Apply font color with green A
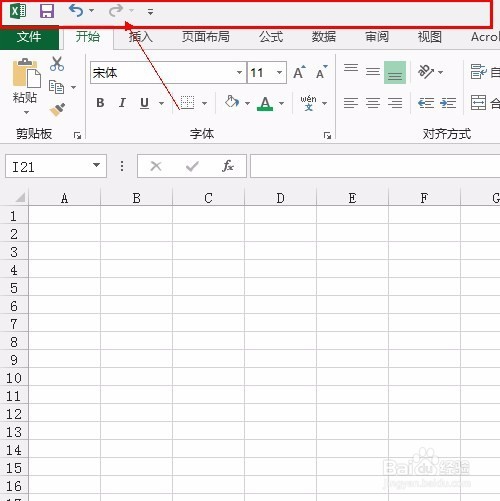This screenshot has width=500, height=501. [x=265, y=103]
